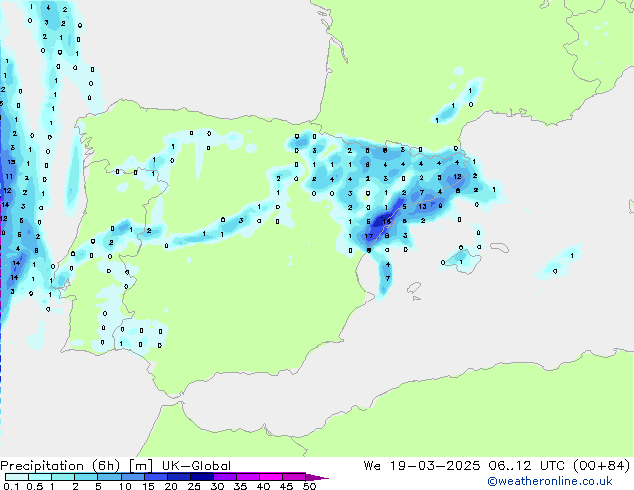Select the 0.1–0.5 legend color swatch
This screenshot has height=490, width=634.
click(x=17, y=477)
